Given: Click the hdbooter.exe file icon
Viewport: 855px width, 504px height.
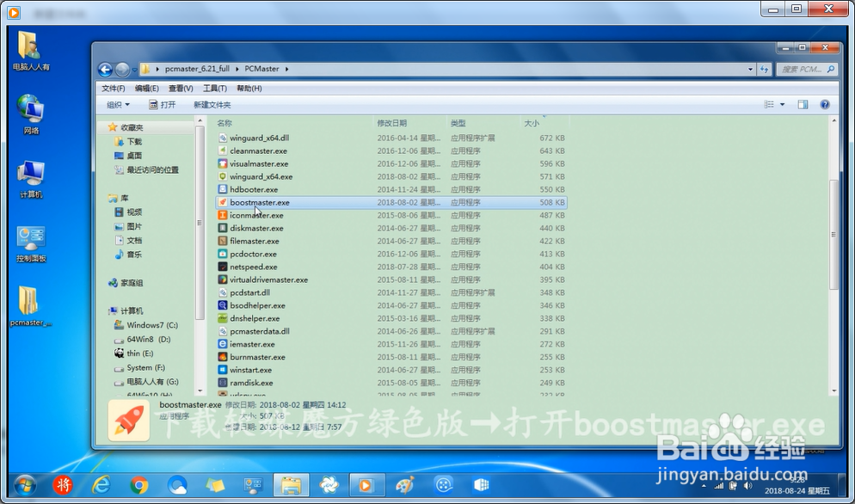Looking at the screenshot, I should [x=223, y=189].
